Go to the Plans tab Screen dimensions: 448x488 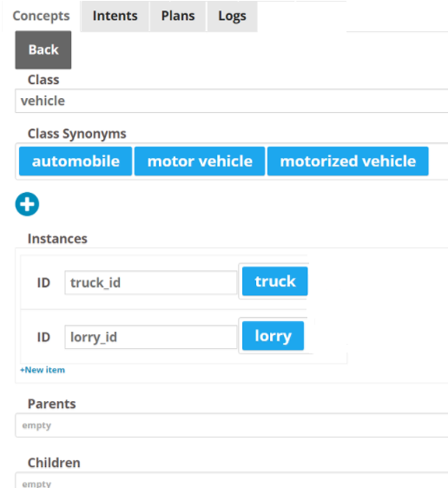pyautogui.click(x=178, y=16)
